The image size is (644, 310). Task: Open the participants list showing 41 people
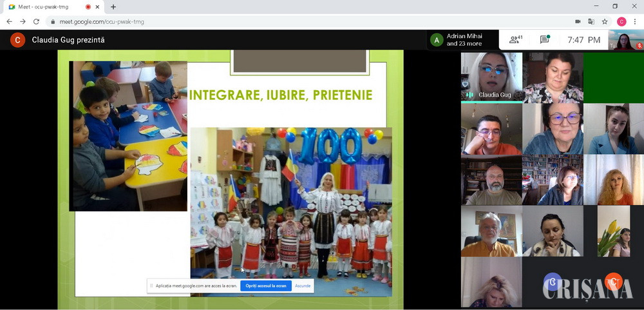515,40
